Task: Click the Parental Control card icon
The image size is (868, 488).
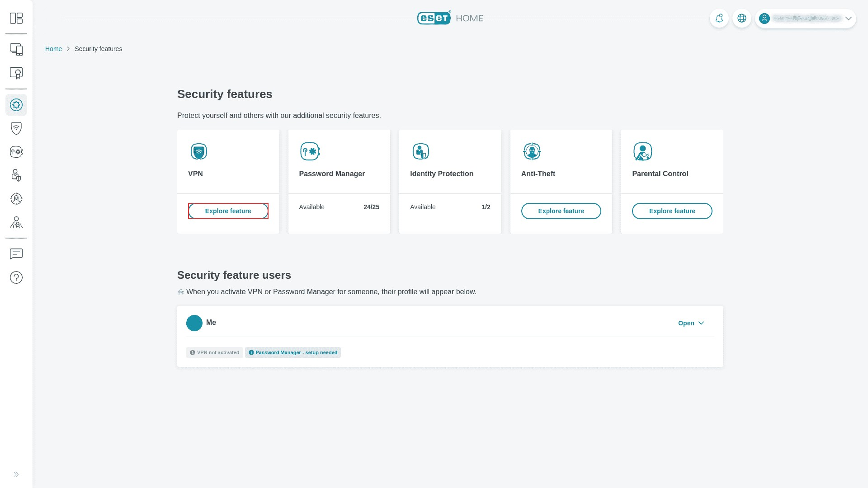Action: coord(643,151)
